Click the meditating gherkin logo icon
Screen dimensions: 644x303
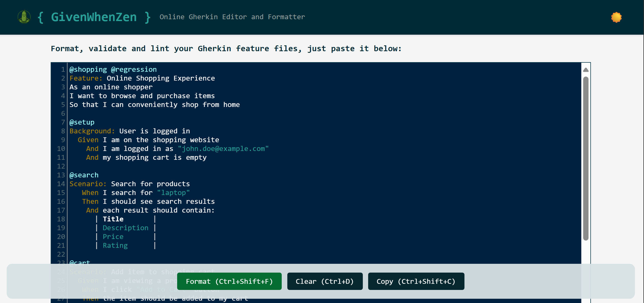tap(24, 17)
